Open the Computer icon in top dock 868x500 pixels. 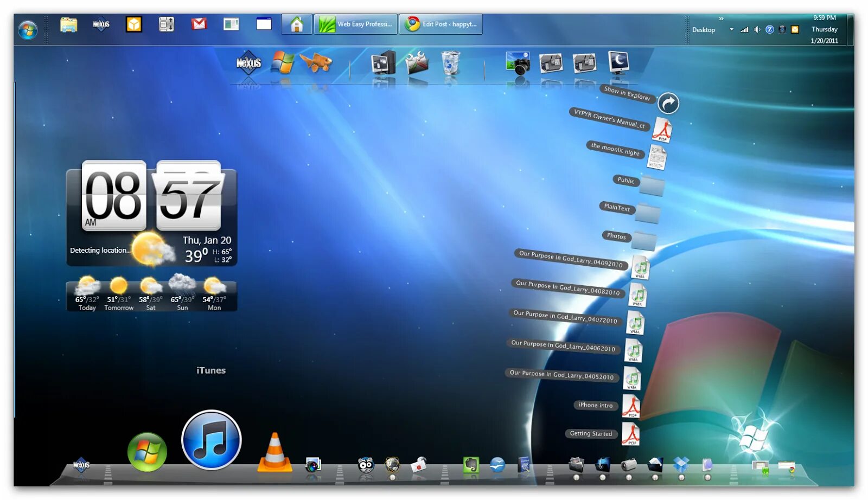coord(384,63)
